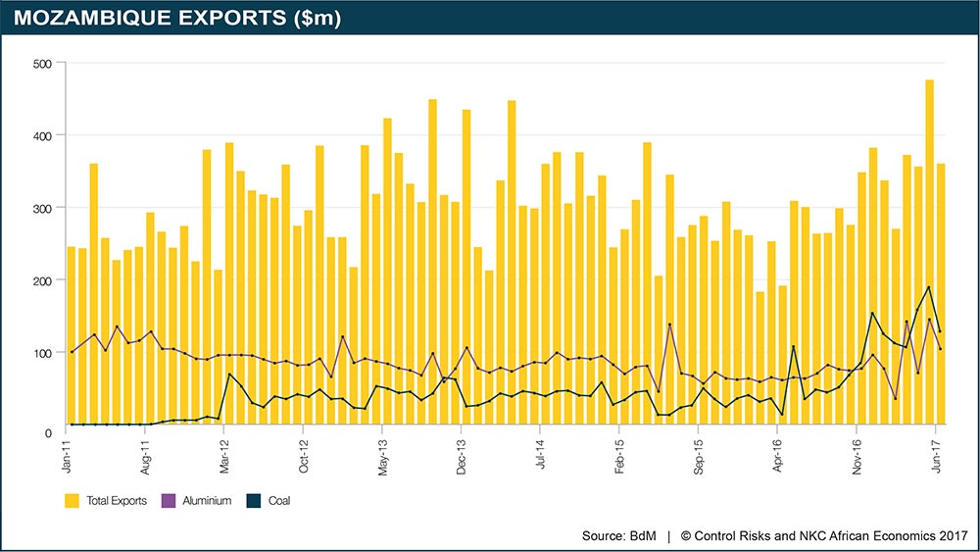Image resolution: width=980 pixels, height=552 pixels.
Task: Click the 500 y-axis value label
Action: coord(44,63)
